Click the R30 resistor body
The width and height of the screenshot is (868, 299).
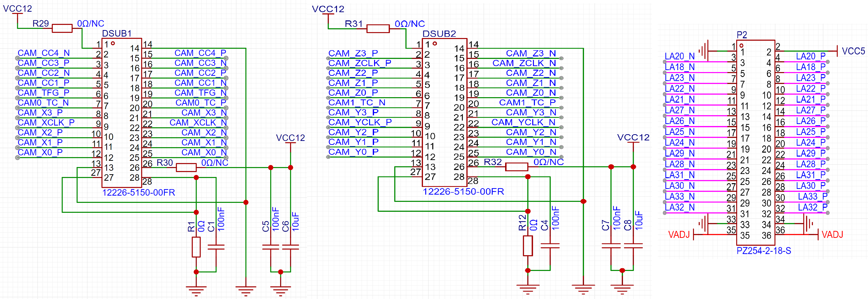coord(186,167)
